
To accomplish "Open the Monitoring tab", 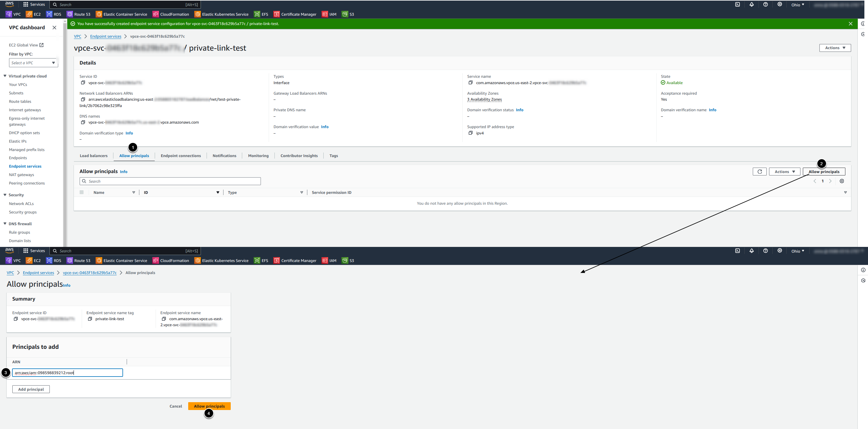I will pyautogui.click(x=258, y=156).
